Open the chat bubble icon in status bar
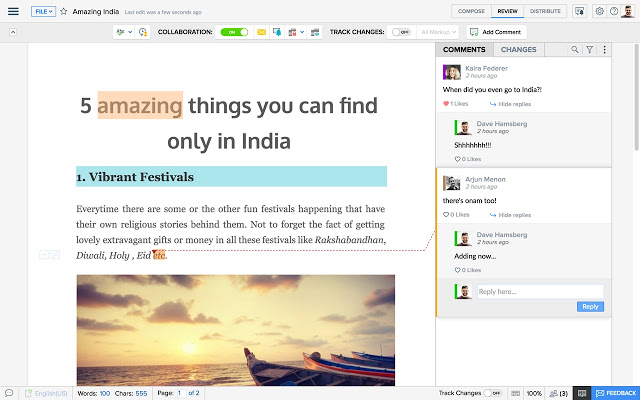Image resolution: width=640 pixels, height=400 pixels. (9, 393)
